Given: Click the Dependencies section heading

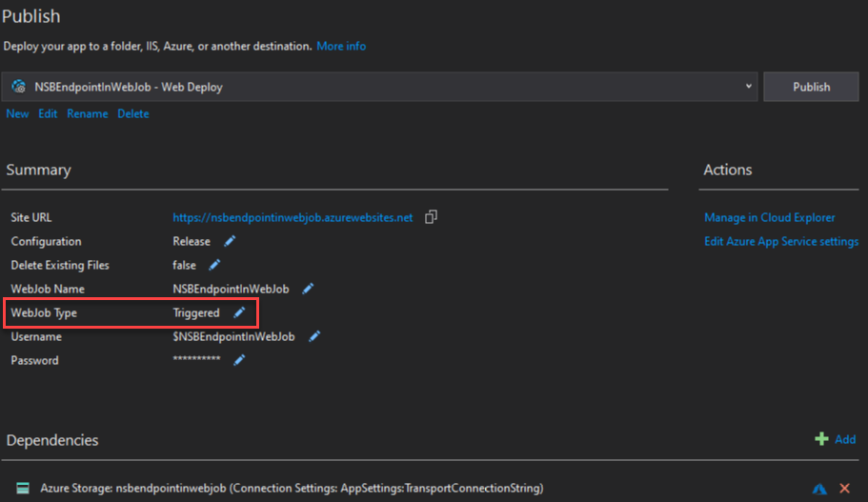Looking at the screenshot, I should pos(52,440).
